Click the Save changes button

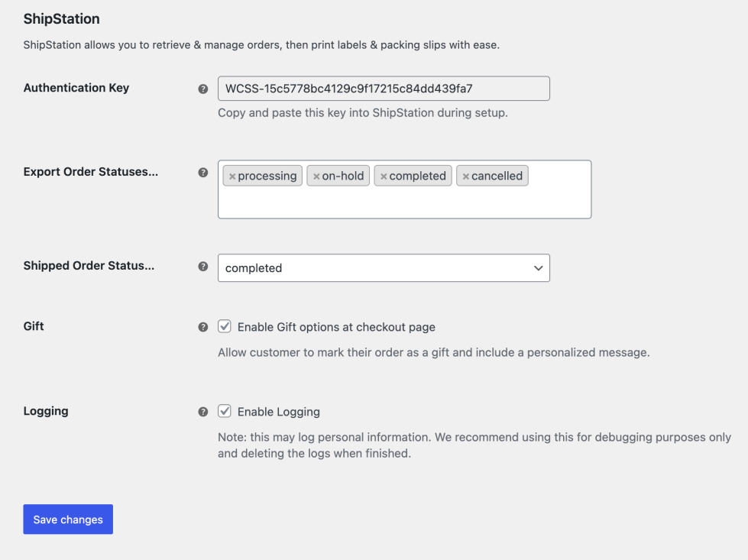point(68,519)
